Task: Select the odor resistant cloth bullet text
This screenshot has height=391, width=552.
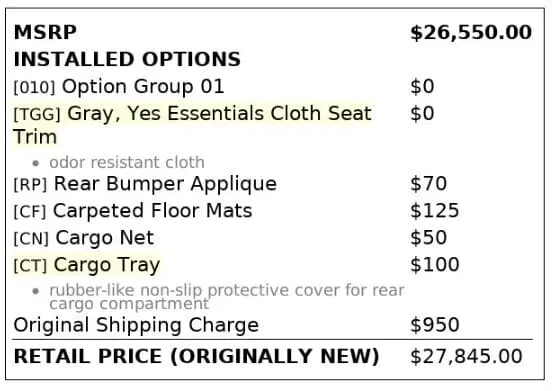Action: point(127,163)
